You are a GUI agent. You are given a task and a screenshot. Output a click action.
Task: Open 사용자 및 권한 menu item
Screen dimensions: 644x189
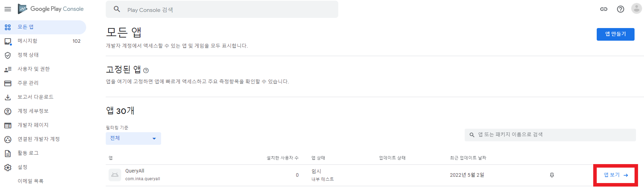(34, 69)
